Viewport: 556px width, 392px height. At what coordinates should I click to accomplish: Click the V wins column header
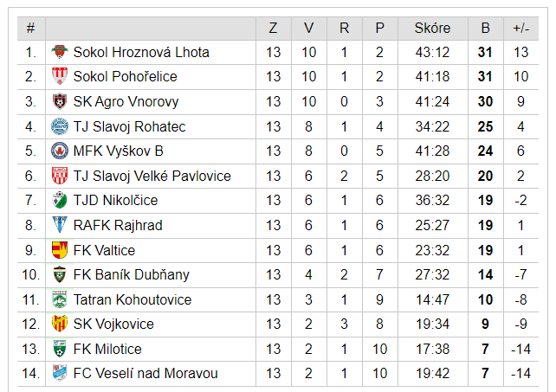(x=309, y=28)
